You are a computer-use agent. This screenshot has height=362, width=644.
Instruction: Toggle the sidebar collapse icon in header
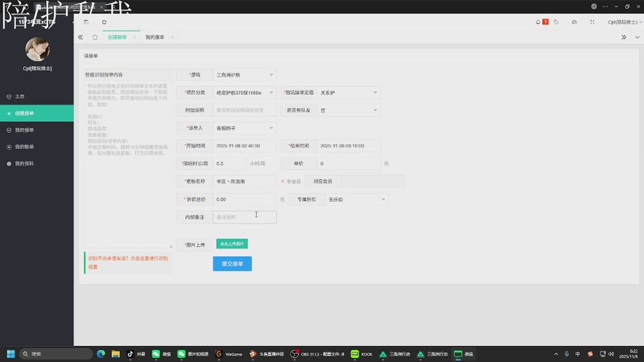click(x=86, y=23)
